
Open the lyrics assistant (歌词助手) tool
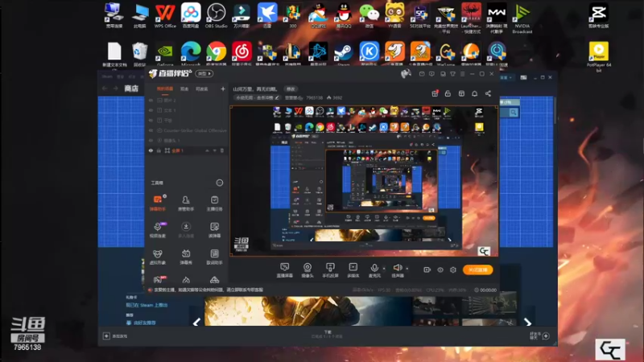point(214,257)
